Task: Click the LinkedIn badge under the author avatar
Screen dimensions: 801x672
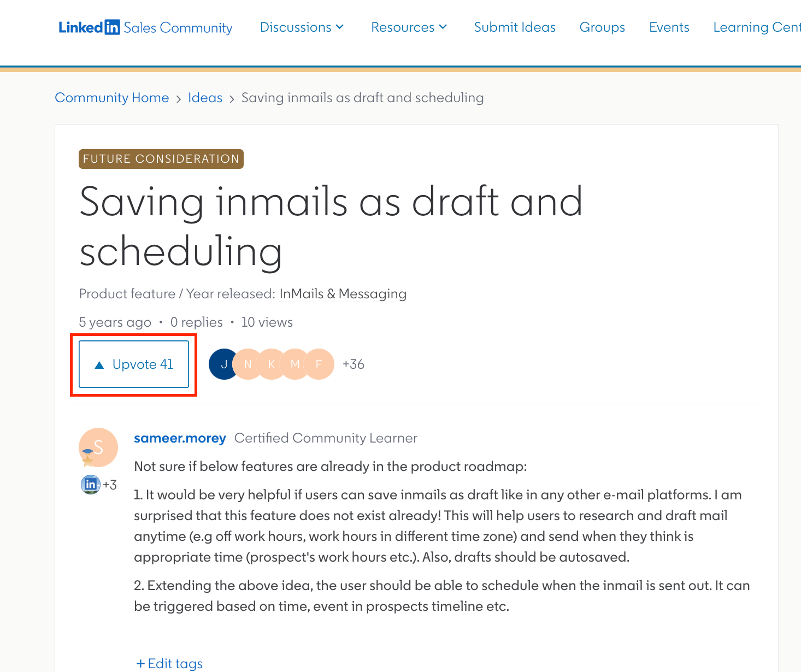Action: coord(91,485)
